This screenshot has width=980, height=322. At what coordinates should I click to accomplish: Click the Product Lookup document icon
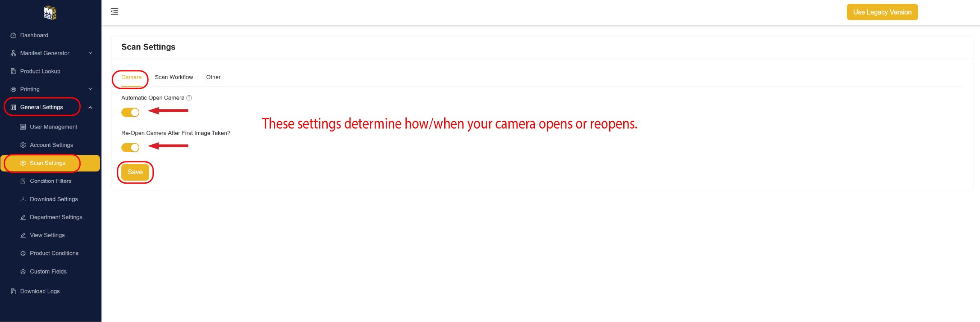pyautogui.click(x=13, y=71)
